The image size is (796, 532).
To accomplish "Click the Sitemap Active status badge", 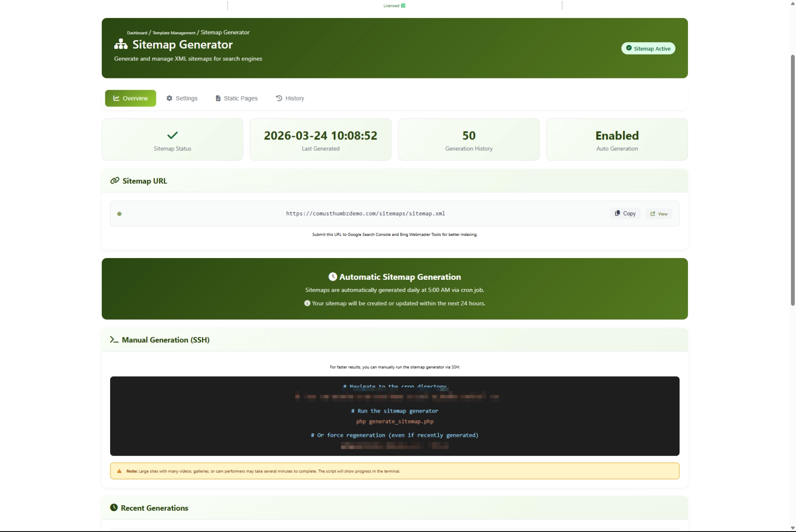I will coord(648,49).
